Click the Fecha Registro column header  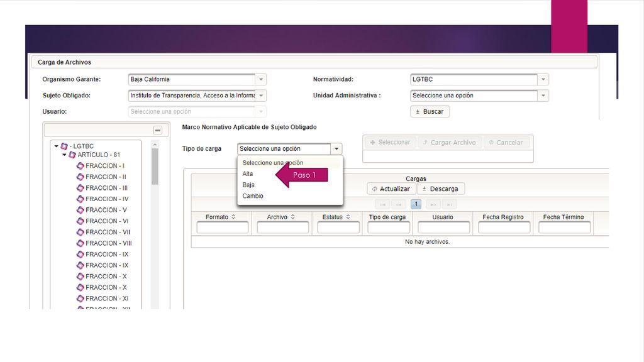click(x=503, y=217)
